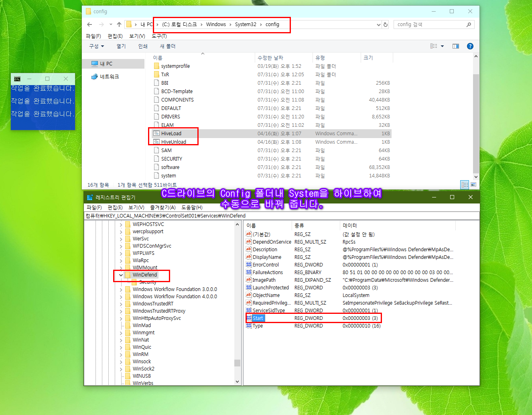Expand the WerSvc registry key
This screenshot has height=415, width=532.
[x=121, y=239]
